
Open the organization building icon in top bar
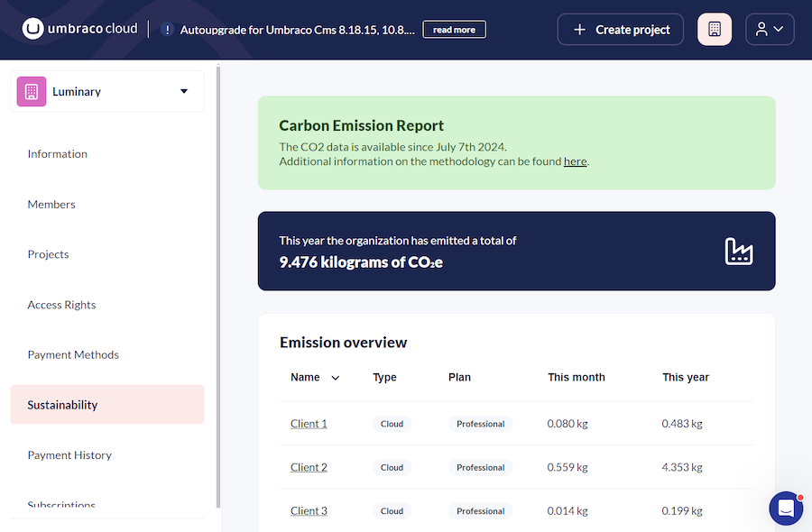(714, 28)
